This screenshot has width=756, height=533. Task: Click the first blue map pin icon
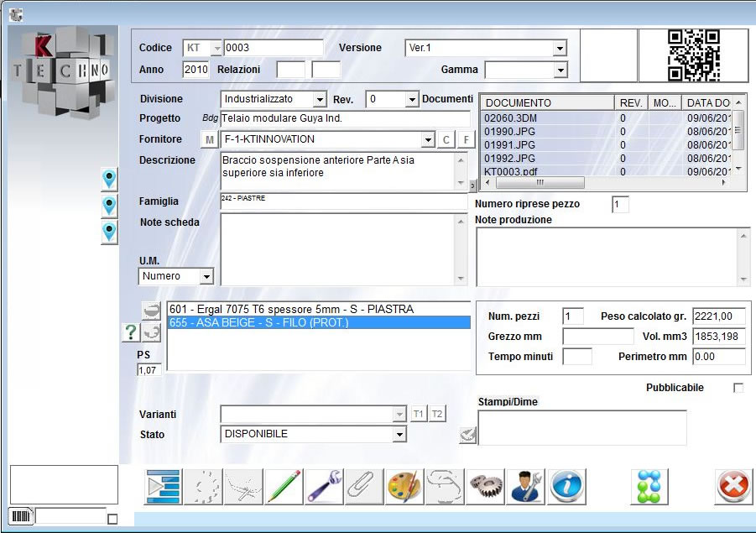(109, 180)
